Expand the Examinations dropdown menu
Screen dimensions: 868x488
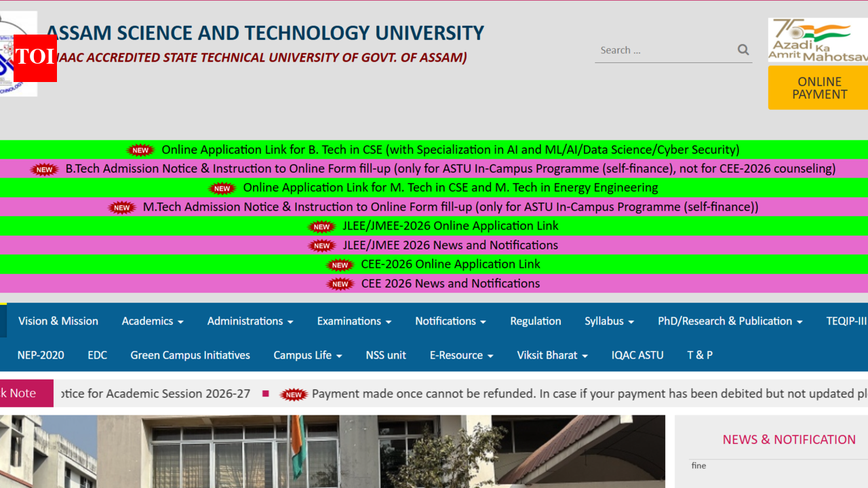[354, 321]
